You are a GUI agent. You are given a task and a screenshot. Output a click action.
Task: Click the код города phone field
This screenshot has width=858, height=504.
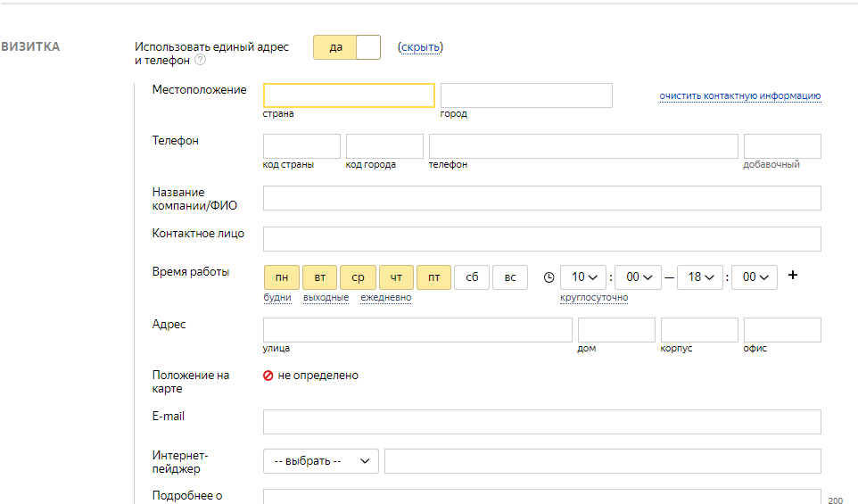coord(384,146)
